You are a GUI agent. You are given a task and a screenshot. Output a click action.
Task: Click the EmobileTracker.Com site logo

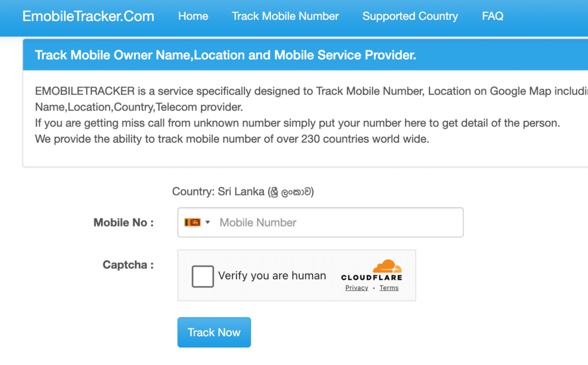[x=88, y=16]
